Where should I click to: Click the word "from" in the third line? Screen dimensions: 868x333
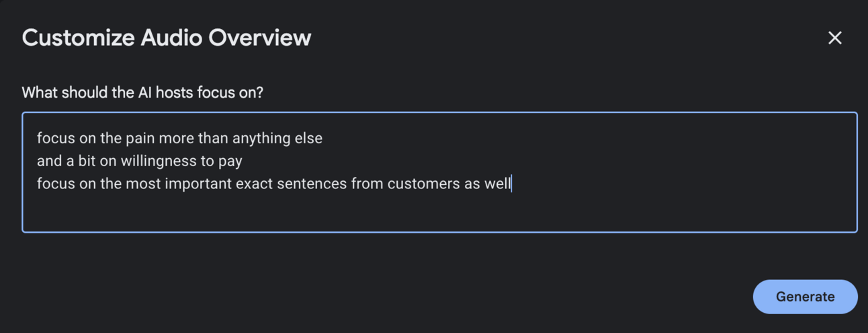pos(367,183)
